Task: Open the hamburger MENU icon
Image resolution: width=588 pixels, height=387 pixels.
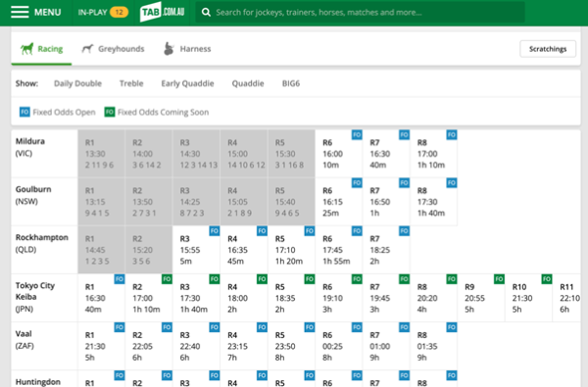Action: [x=20, y=12]
